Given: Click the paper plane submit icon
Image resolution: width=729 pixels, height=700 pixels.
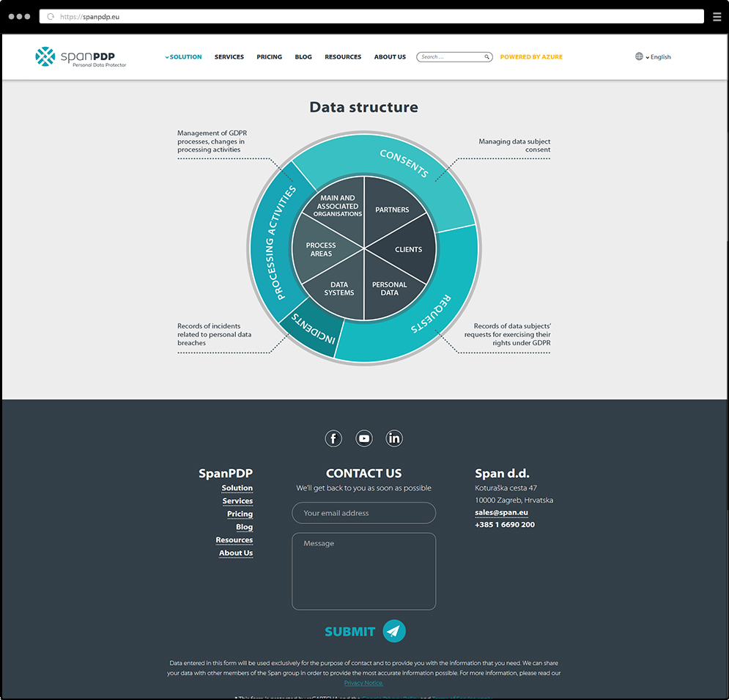Looking at the screenshot, I should pyautogui.click(x=394, y=631).
